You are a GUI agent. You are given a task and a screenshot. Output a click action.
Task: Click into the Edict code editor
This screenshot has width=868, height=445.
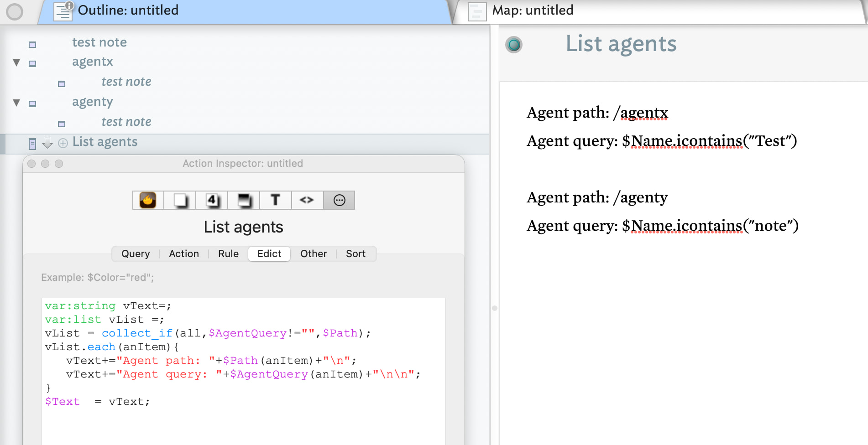243,419
